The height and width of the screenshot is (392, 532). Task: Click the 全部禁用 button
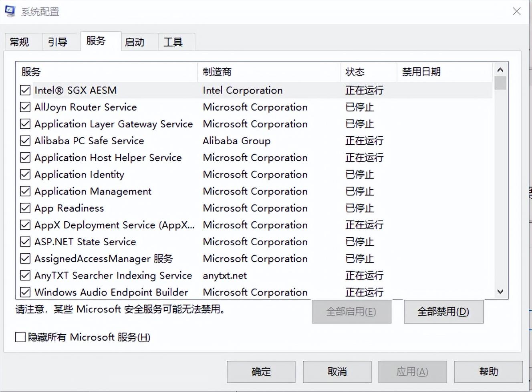pos(443,311)
